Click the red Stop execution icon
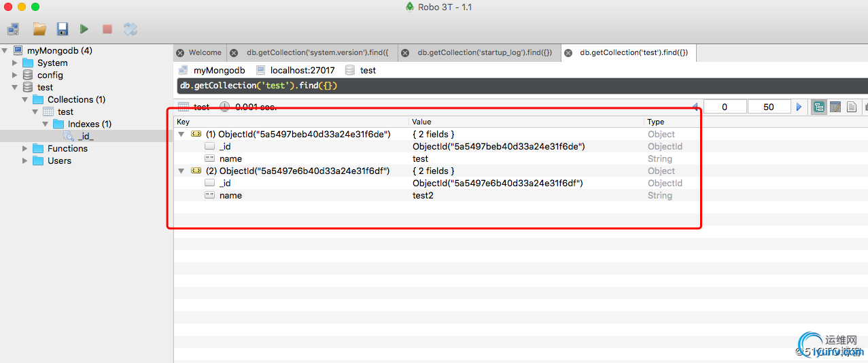This screenshot has height=363, width=868. [107, 29]
